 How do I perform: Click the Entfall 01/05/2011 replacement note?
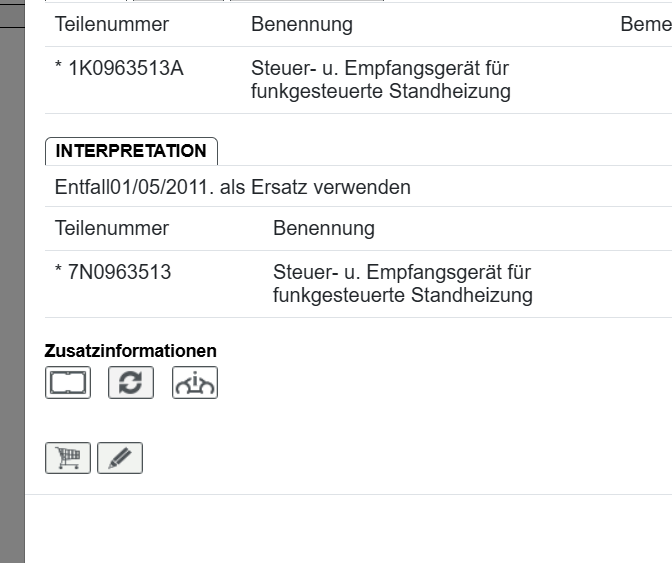(x=233, y=187)
